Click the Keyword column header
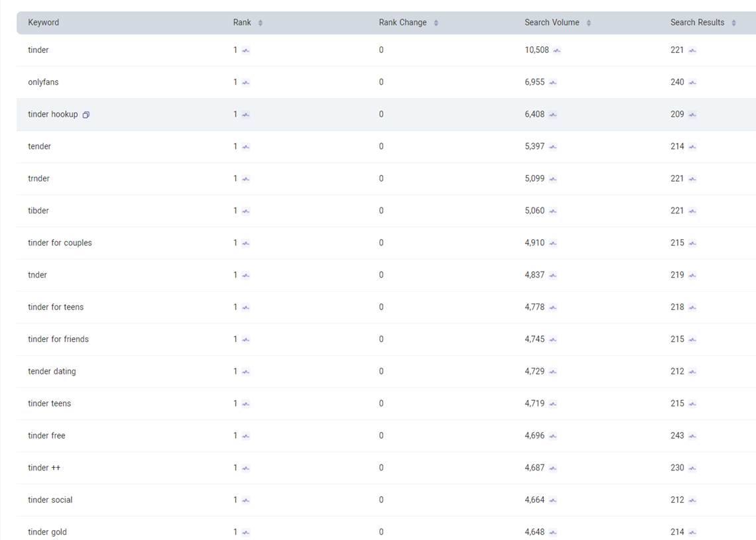 (43, 23)
